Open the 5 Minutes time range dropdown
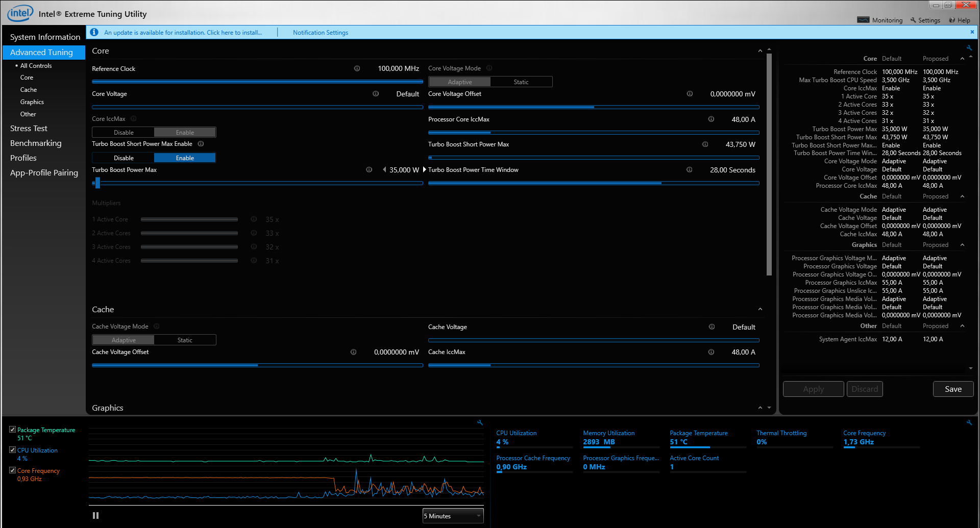 [453, 516]
